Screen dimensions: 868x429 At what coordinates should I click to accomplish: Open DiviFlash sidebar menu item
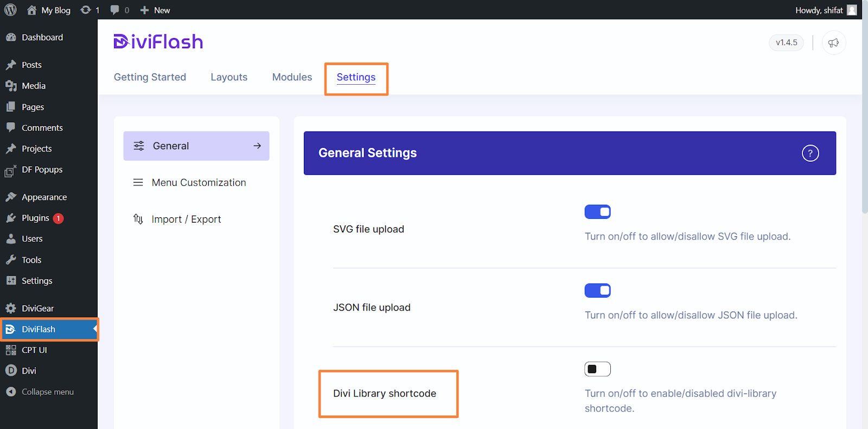(x=49, y=329)
